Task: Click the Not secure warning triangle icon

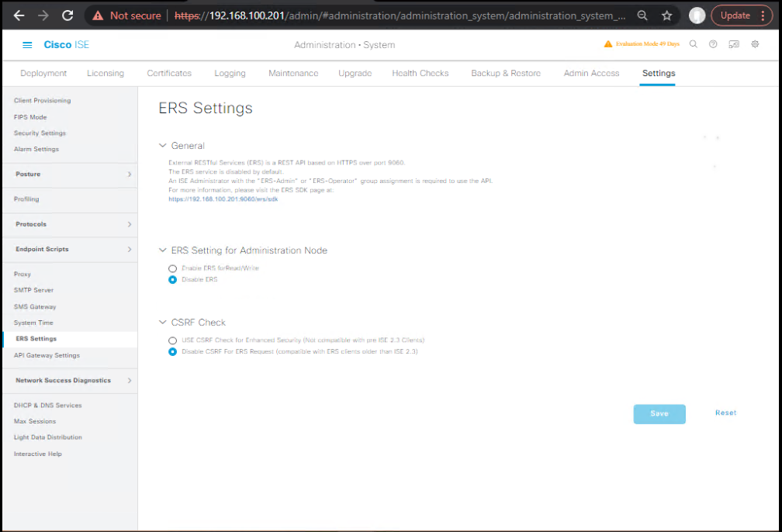Action: (99, 16)
